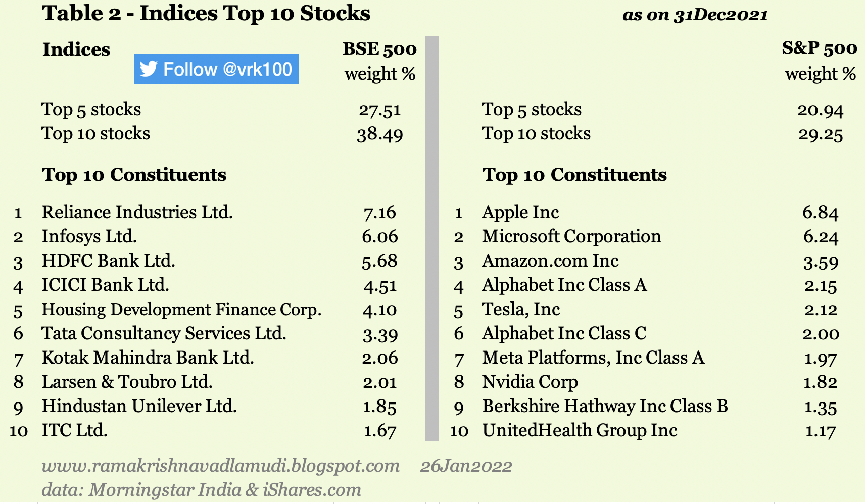Select the 38.49 top 10 weight value
Image resolution: width=865 pixels, height=504 pixels.
tap(379, 134)
